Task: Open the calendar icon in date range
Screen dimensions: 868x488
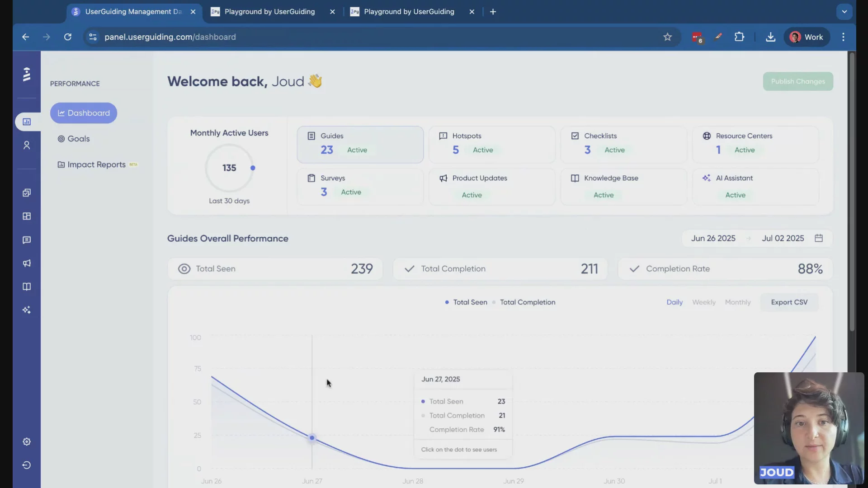Action: point(819,238)
